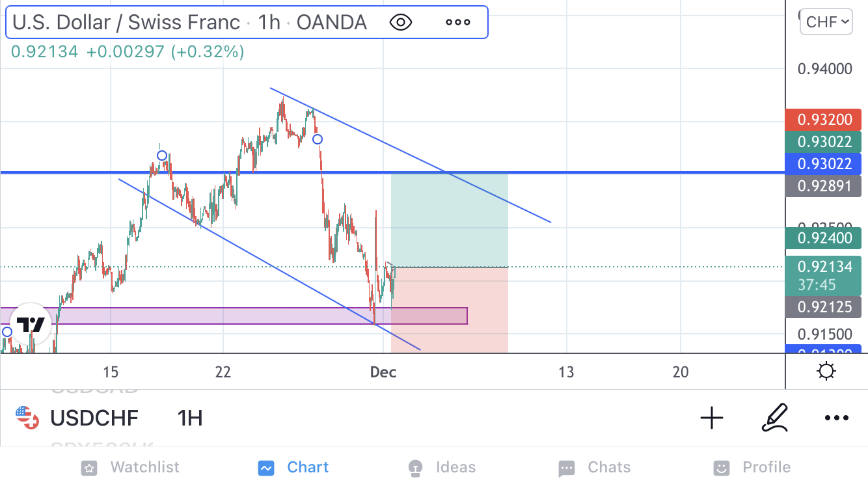Click the purple support zone rectangle
This screenshot has height=488, width=868.
pos(260,316)
